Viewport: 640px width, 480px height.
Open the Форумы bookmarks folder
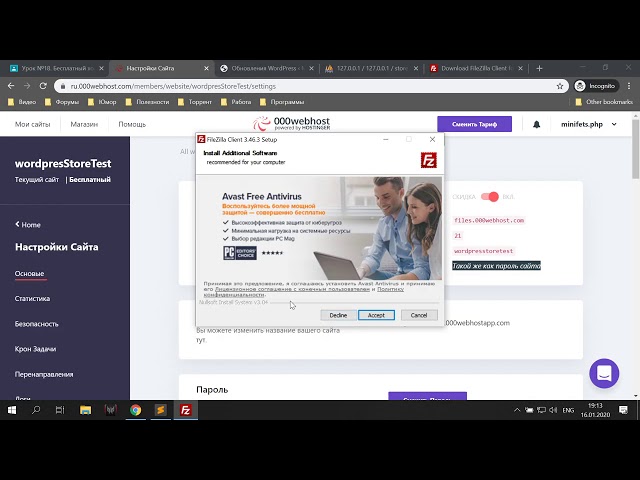coord(62,102)
